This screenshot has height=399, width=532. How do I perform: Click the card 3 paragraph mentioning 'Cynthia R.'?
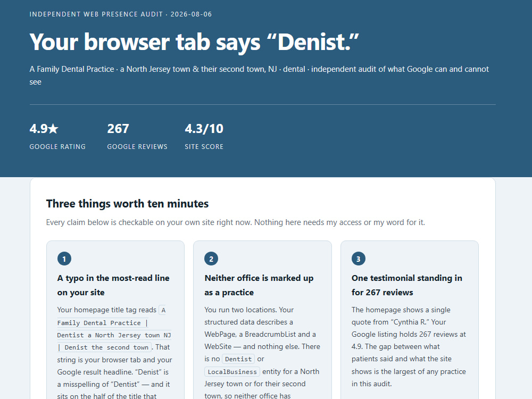pyautogui.click(x=409, y=347)
